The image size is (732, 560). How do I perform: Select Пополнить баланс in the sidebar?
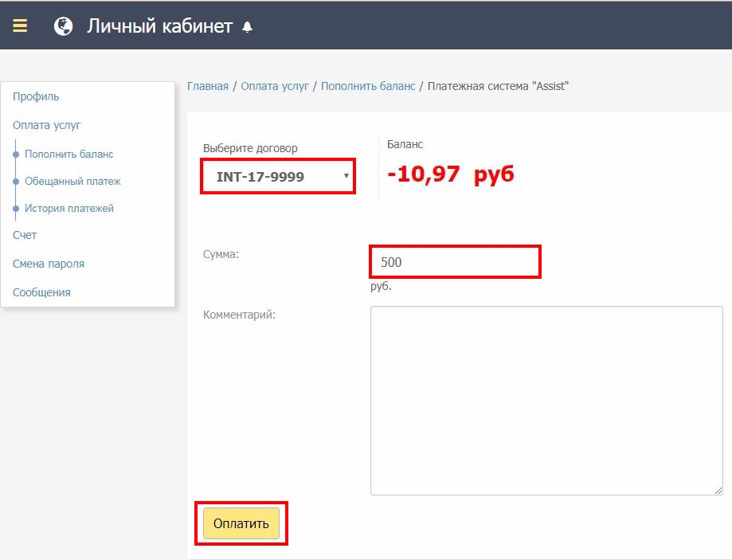point(69,154)
